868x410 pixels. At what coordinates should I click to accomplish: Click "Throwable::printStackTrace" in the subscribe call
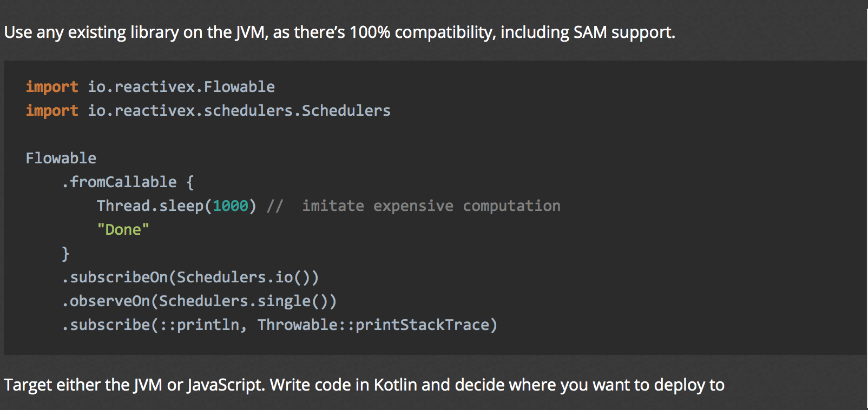tap(373, 325)
